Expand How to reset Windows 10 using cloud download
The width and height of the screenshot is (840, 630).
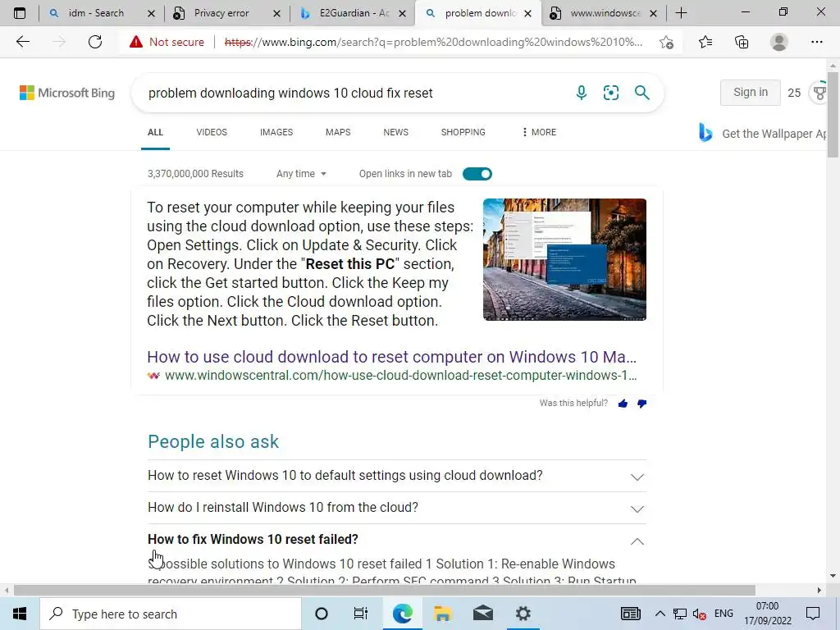point(397,476)
